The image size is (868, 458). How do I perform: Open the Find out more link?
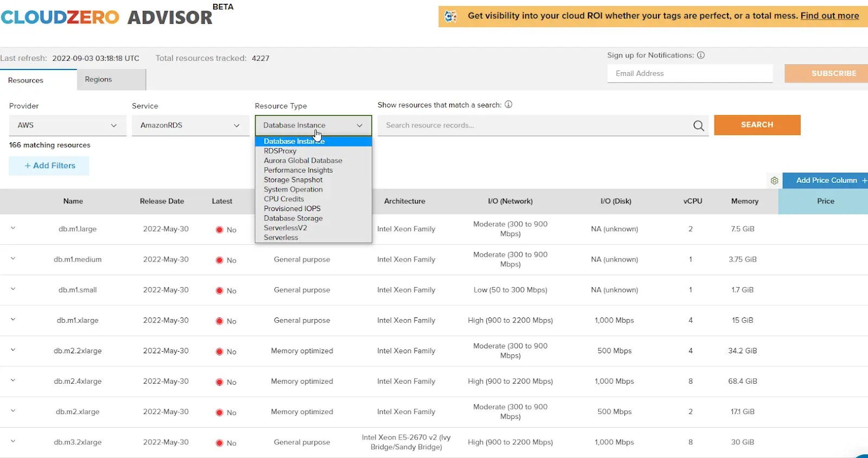point(829,16)
